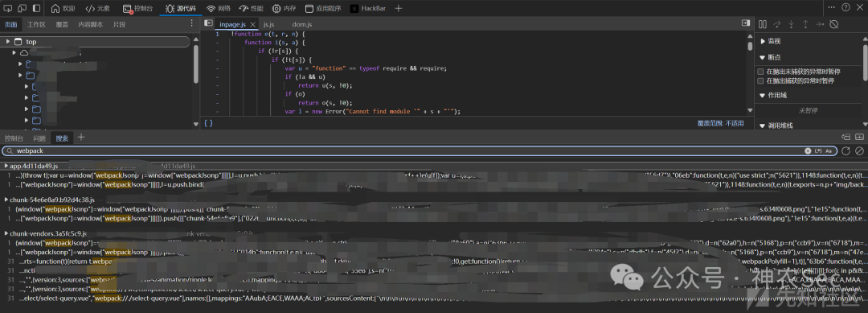Open the 性能 performance panel
868x313 pixels.
pos(251,8)
